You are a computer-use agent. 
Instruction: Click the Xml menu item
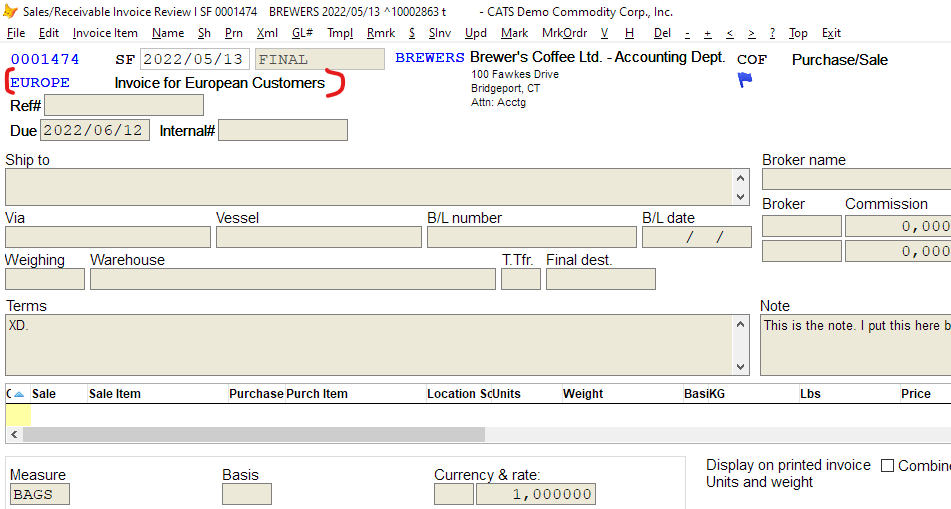click(x=267, y=33)
